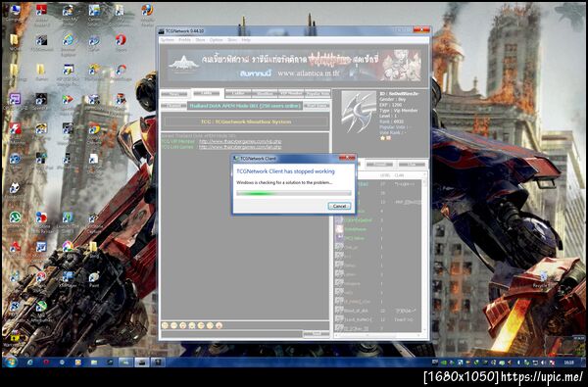Open Computer icon on desktop

[x=16, y=13]
